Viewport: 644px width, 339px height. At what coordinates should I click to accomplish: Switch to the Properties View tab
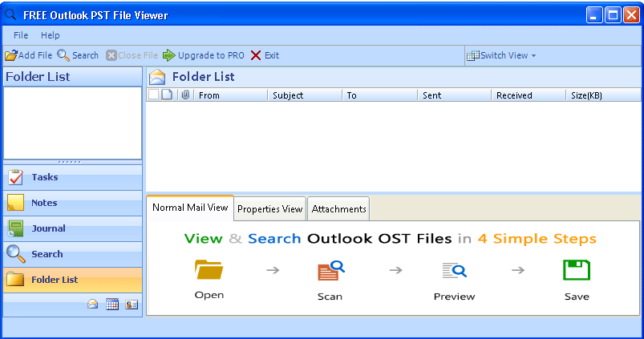coord(269,209)
